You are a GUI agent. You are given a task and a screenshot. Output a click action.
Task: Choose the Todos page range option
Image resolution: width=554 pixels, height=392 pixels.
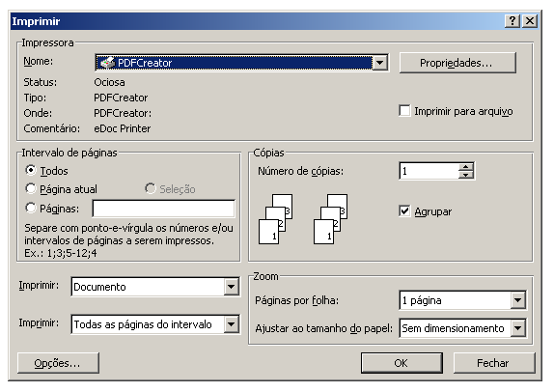tap(31, 170)
